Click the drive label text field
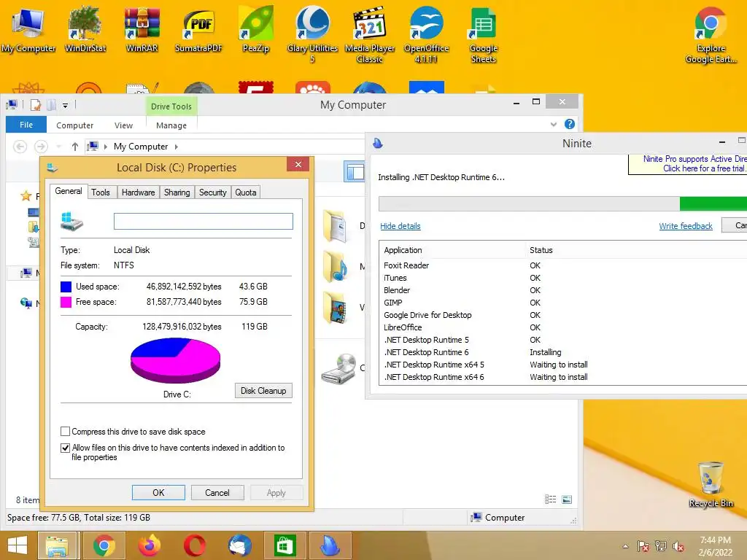The width and height of the screenshot is (747, 560). pyautogui.click(x=204, y=221)
